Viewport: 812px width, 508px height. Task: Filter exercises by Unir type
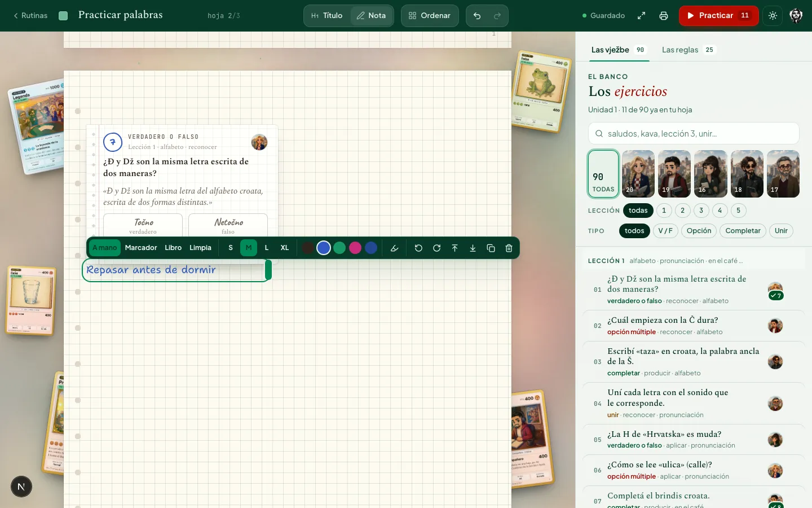782,231
